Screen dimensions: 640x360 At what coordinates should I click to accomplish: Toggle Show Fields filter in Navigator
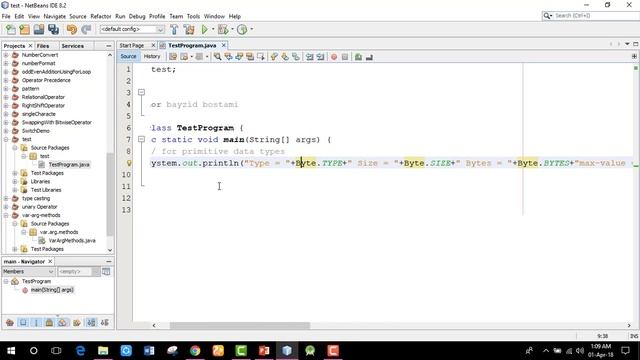(x=23, y=322)
